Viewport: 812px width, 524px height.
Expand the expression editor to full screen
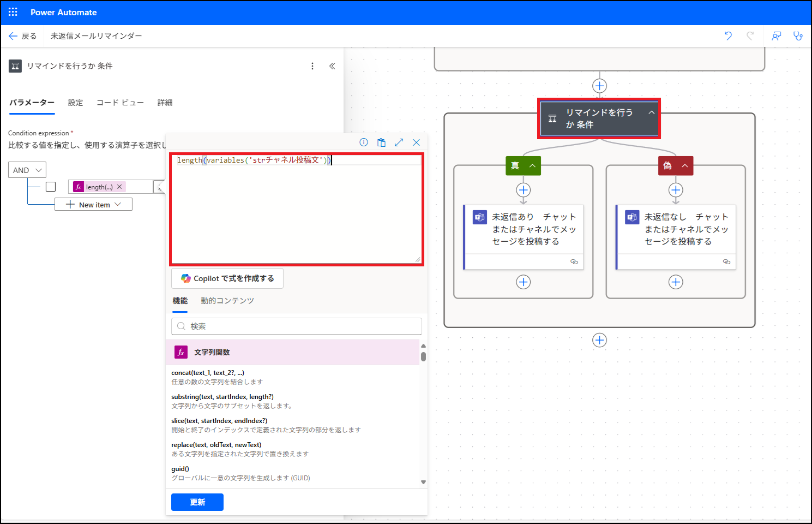(399, 142)
